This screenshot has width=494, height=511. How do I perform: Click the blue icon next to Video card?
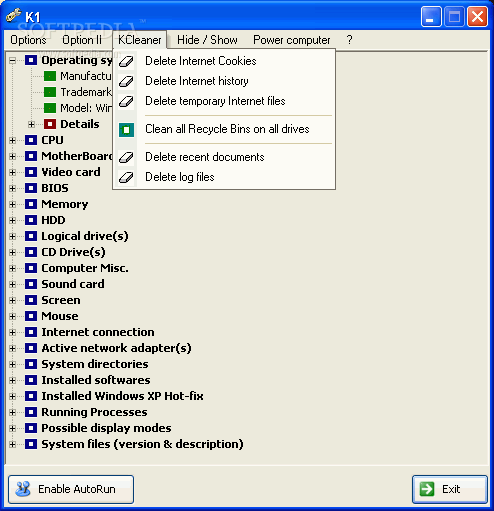tap(31, 172)
